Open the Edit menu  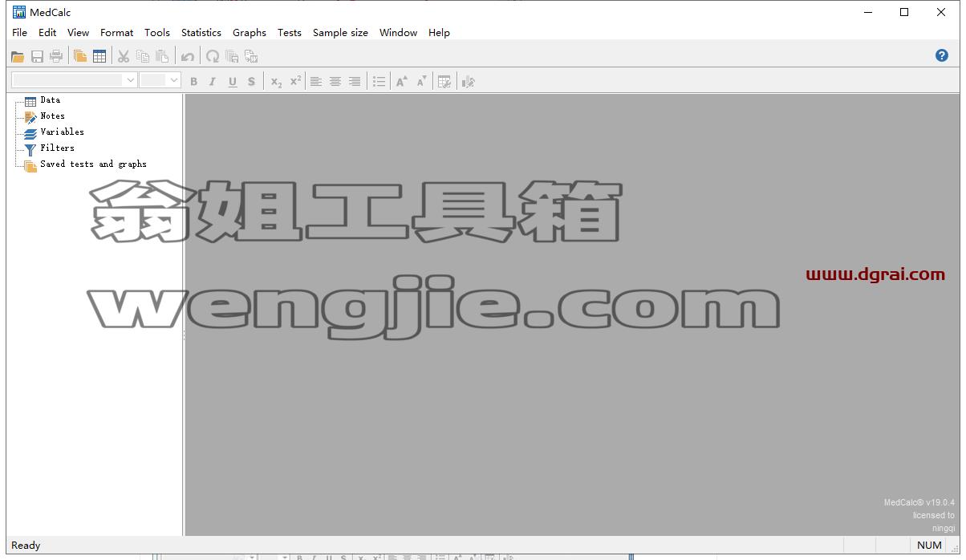(x=47, y=33)
